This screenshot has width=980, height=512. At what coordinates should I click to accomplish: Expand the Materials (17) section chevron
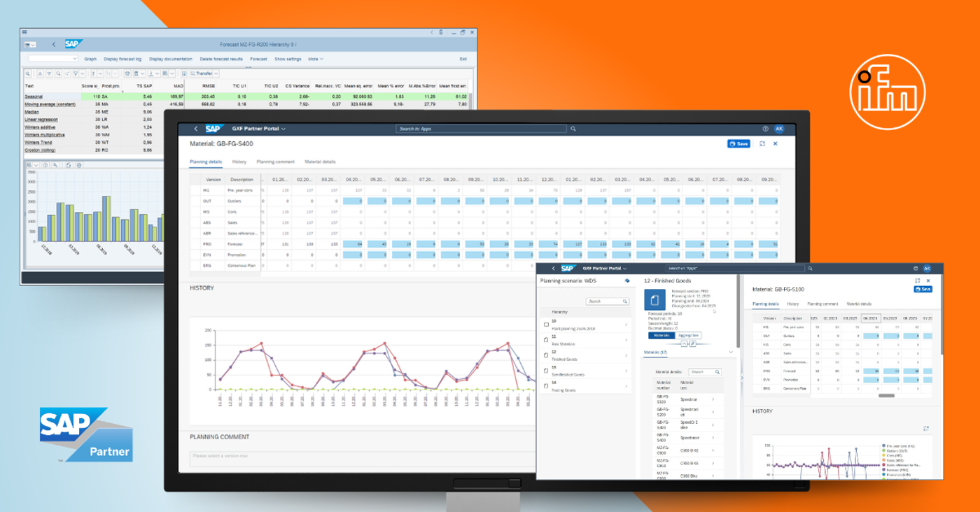[x=730, y=352]
